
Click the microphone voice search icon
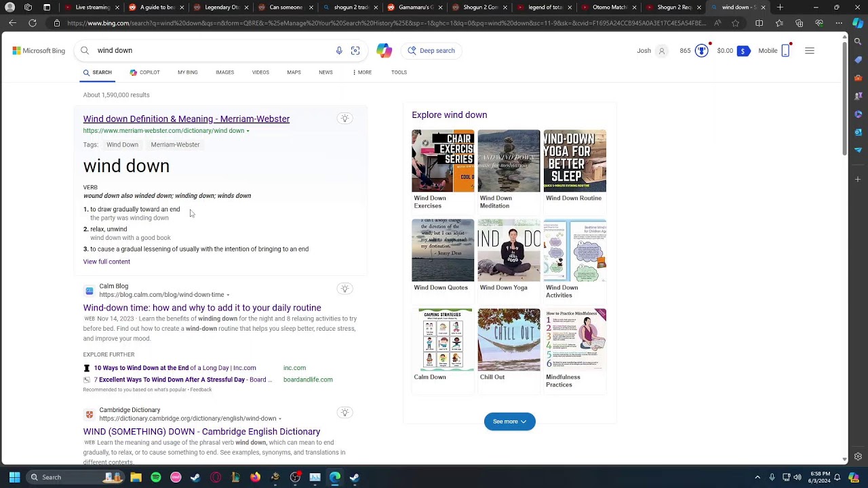coord(339,51)
